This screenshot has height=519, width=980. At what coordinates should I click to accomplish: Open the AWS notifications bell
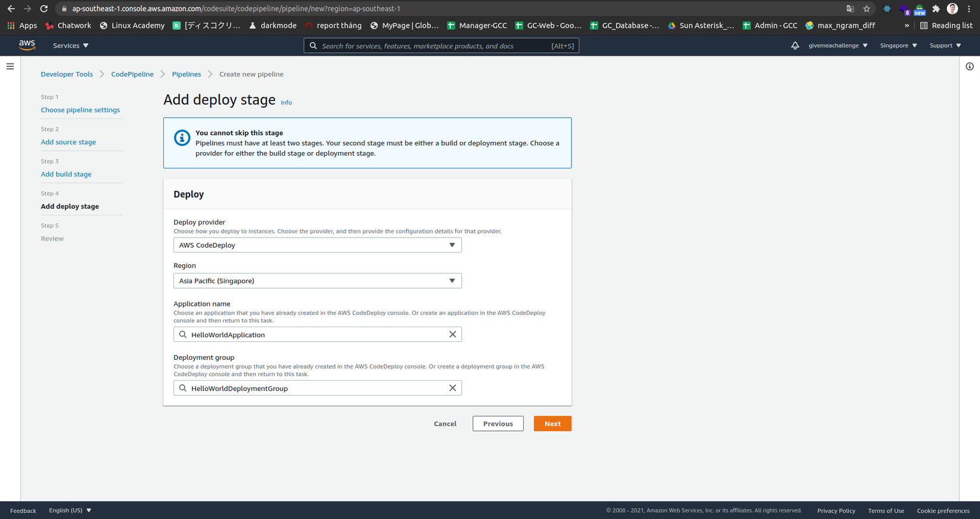[x=795, y=46]
